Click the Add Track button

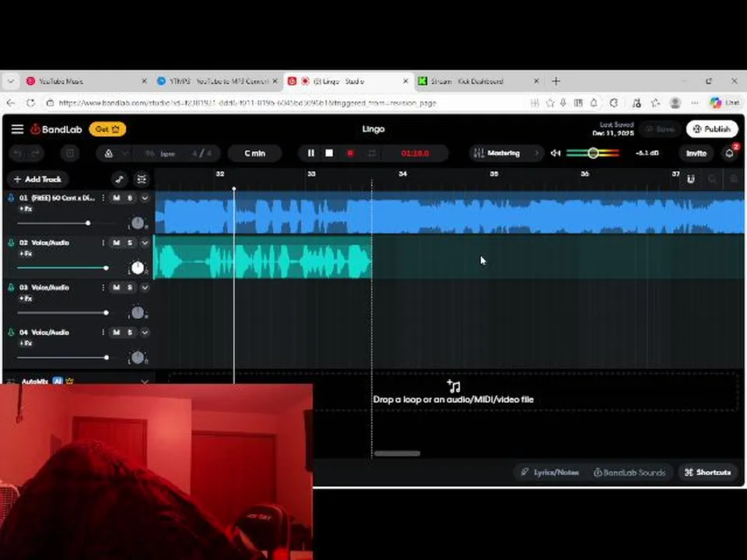pyautogui.click(x=37, y=179)
